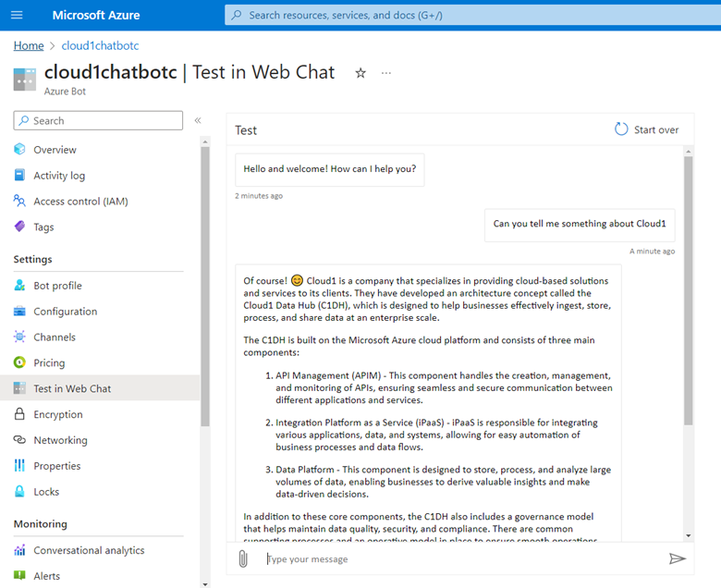Click the Pricing icon
Screen dimensions: 721x588
pos(19,362)
